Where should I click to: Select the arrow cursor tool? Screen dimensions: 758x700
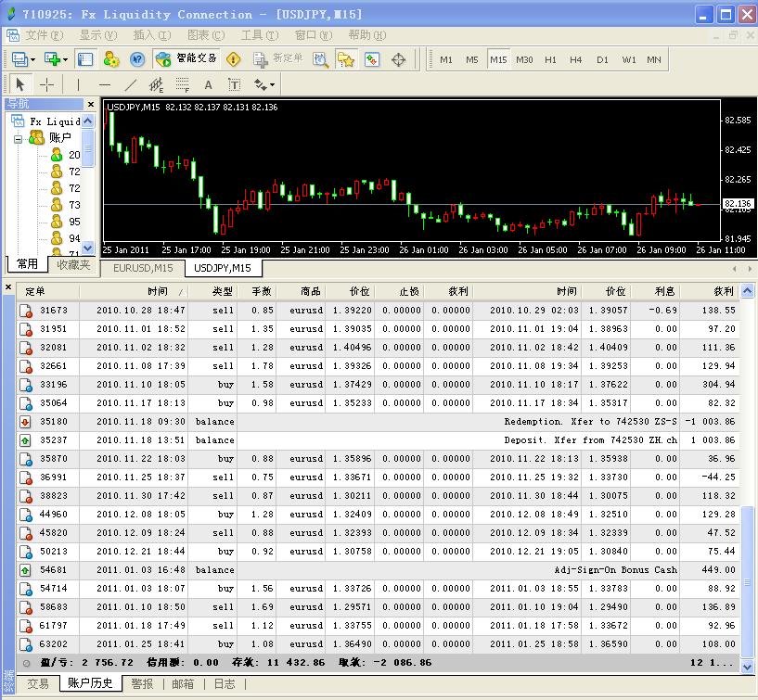(x=20, y=84)
